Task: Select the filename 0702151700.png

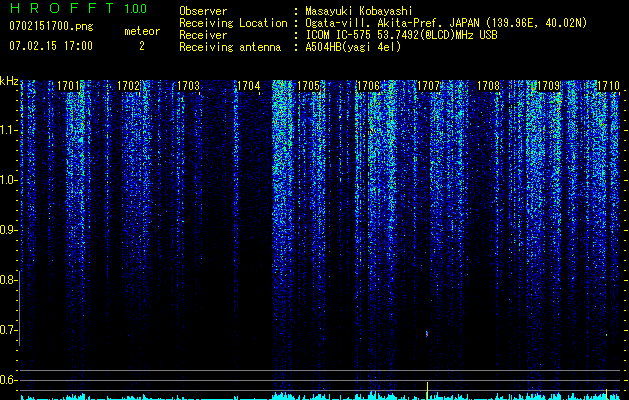Action: 51,27
